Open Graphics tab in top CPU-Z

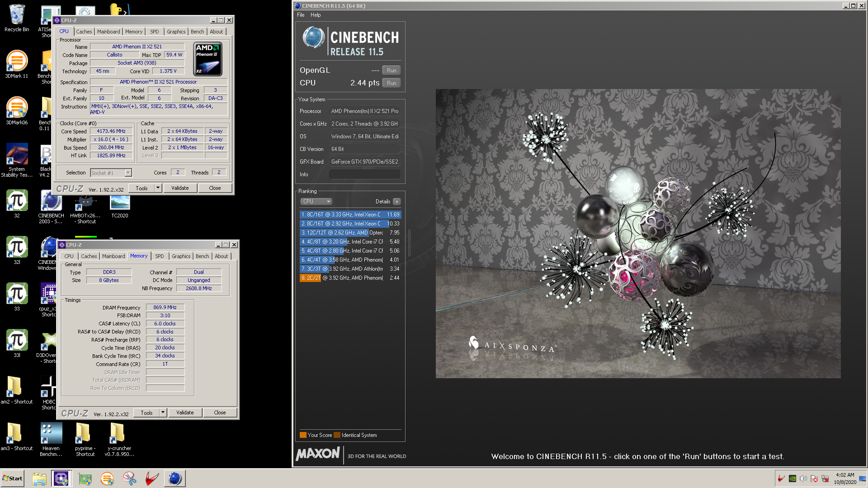coord(176,32)
